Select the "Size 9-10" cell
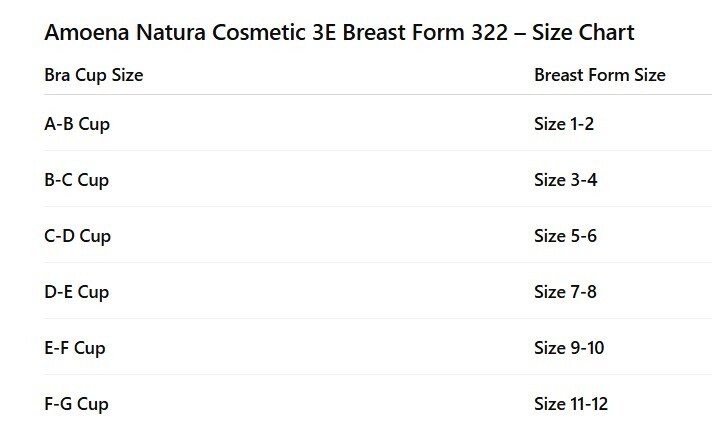 pos(569,348)
